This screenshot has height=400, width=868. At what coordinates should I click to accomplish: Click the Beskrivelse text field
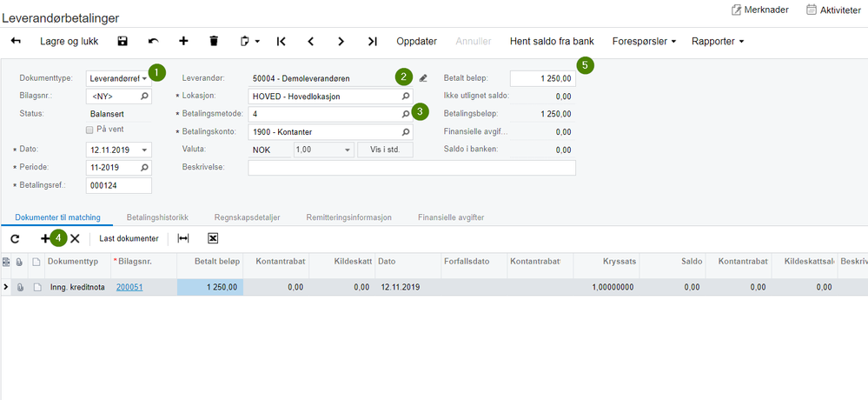pyautogui.click(x=412, y=167)
